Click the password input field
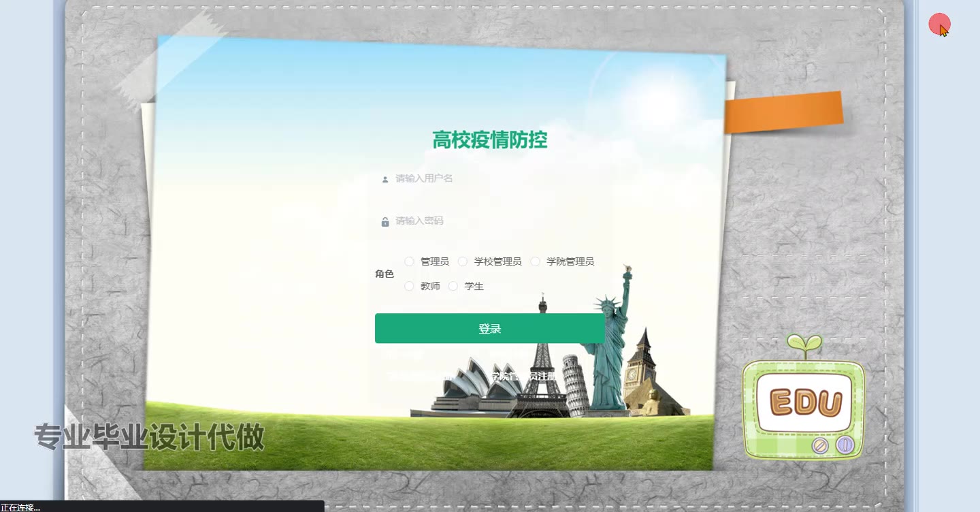 [x=490, y=221]
